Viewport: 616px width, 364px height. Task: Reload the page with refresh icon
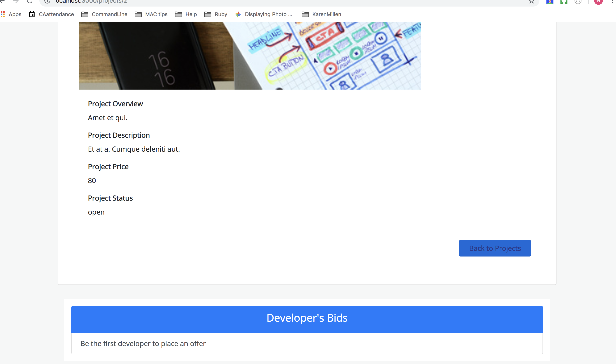click(x=30, y=2)
